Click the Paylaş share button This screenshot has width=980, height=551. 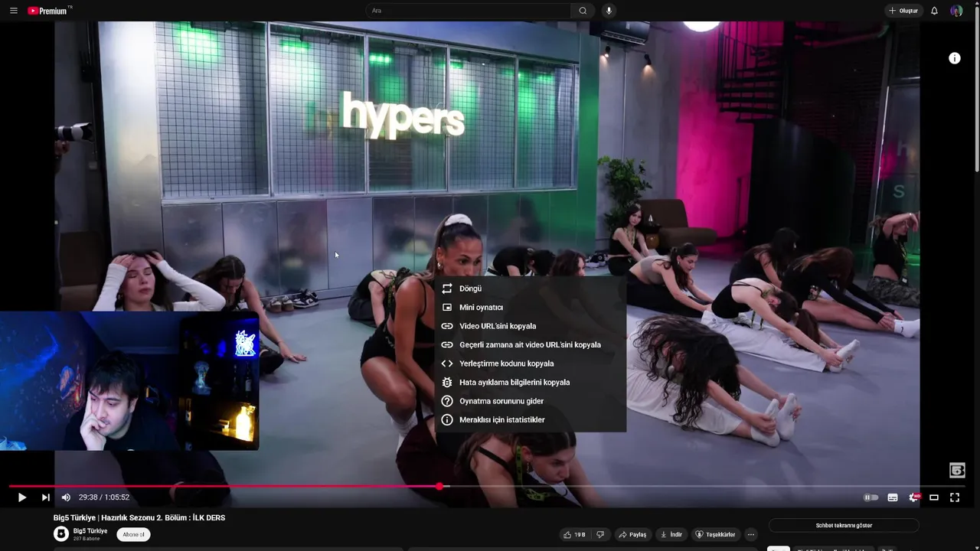click(x=633, y=535)
